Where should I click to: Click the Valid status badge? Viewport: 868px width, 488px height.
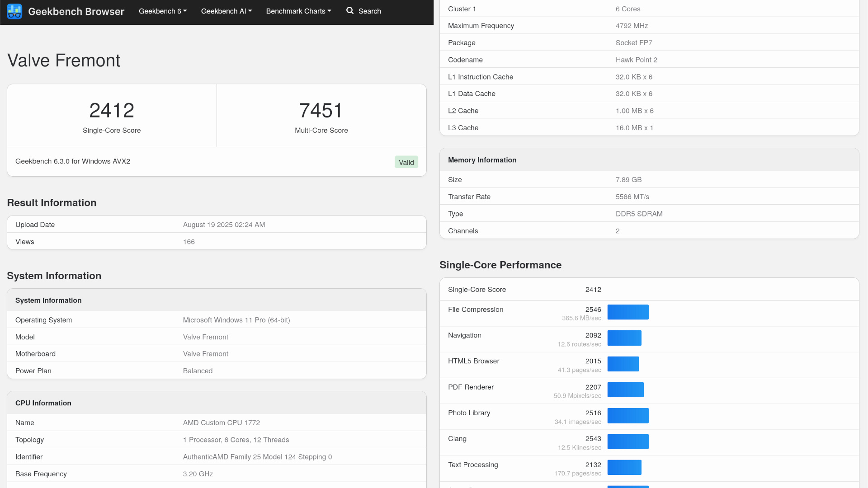[406, 162]
